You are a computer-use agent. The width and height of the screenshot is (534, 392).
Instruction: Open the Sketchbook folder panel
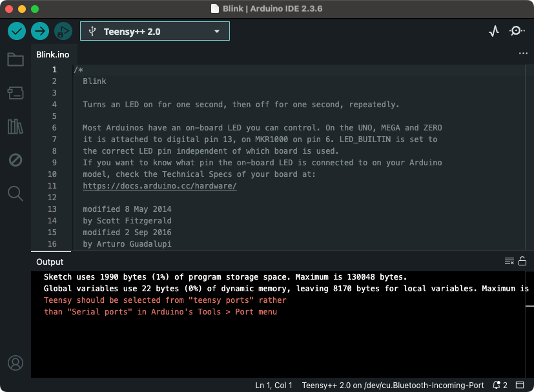coord(15,60)
